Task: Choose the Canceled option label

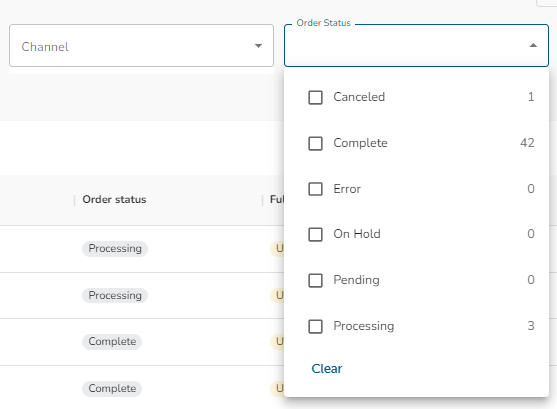Action: (x=359, y=97)
